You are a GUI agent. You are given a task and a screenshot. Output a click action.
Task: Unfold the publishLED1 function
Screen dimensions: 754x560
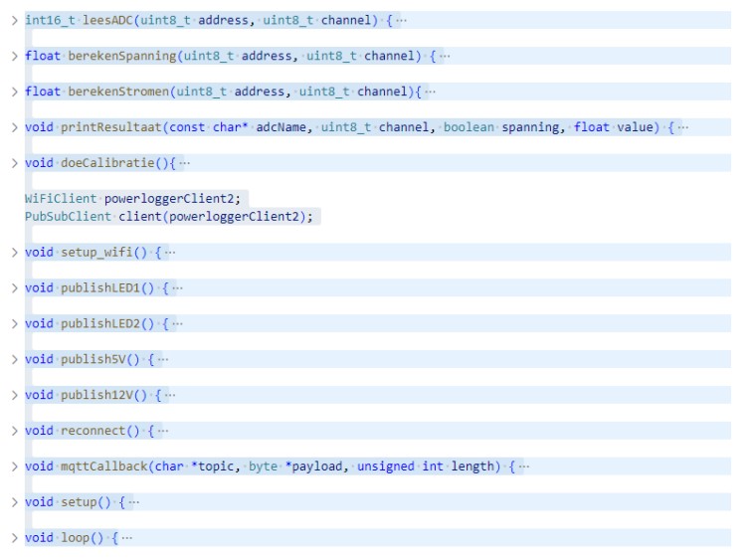coord(14,288)
